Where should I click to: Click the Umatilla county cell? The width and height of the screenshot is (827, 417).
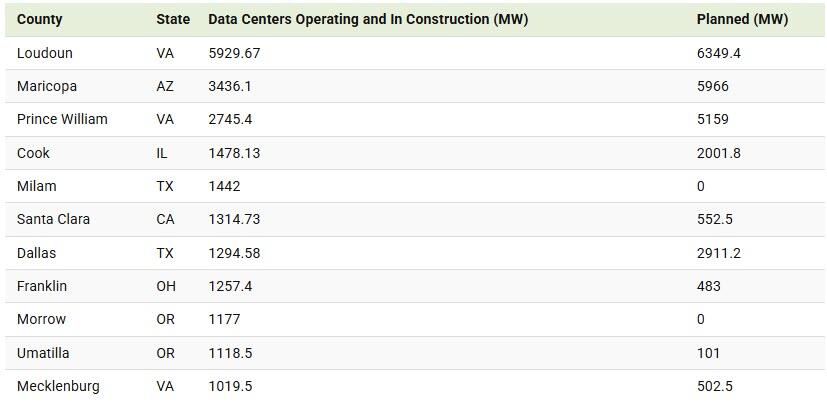point(45,353)
